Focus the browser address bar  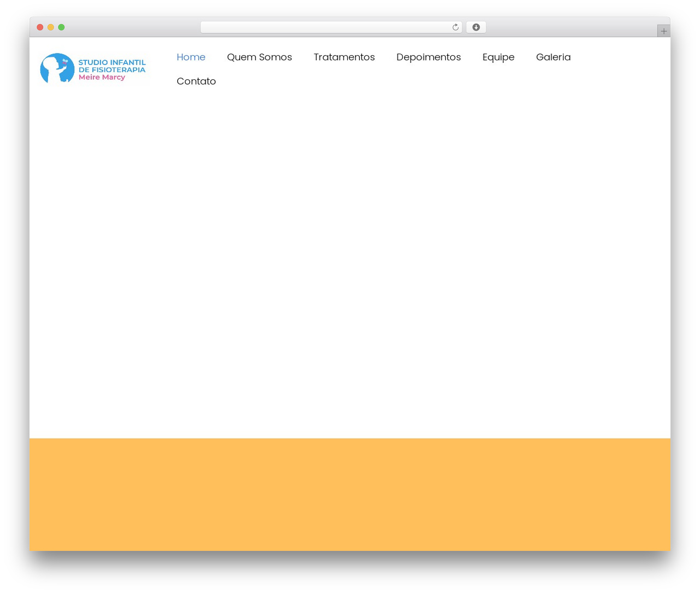click(331, 27)
